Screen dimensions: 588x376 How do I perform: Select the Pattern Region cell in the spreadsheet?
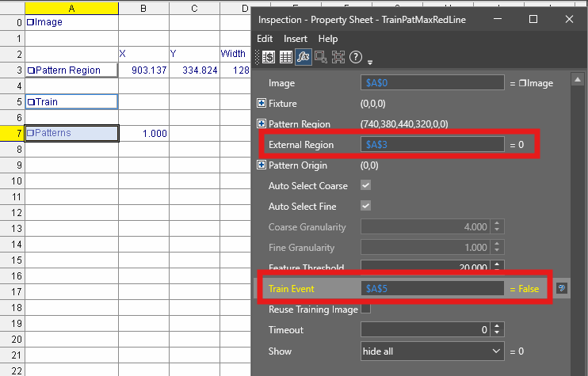(x=71, y=70)
